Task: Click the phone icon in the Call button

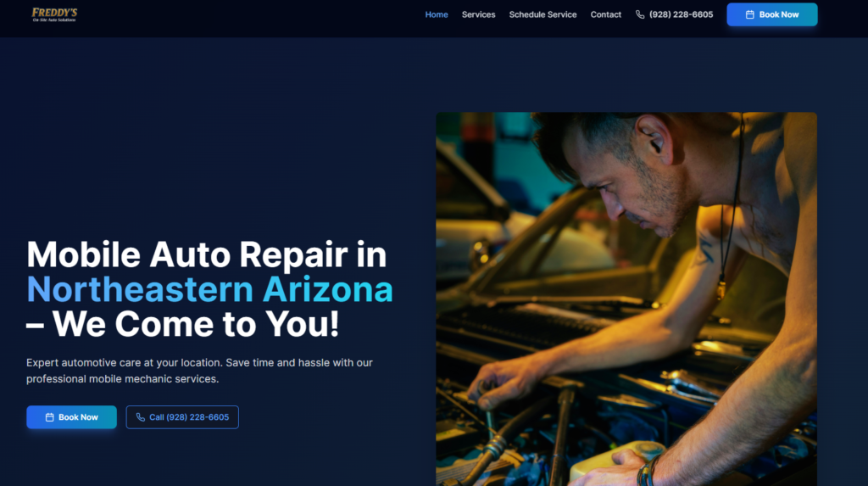Action: click(x=141, y=417)
